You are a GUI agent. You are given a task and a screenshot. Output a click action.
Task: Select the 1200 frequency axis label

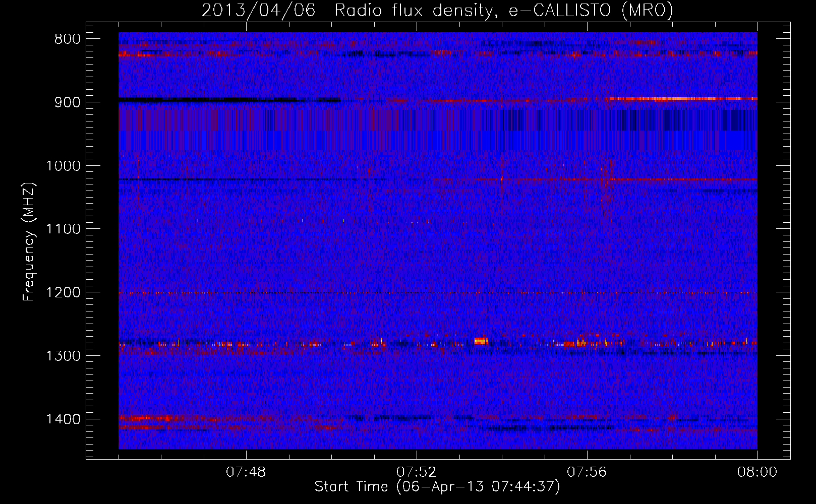coord(63,293)
